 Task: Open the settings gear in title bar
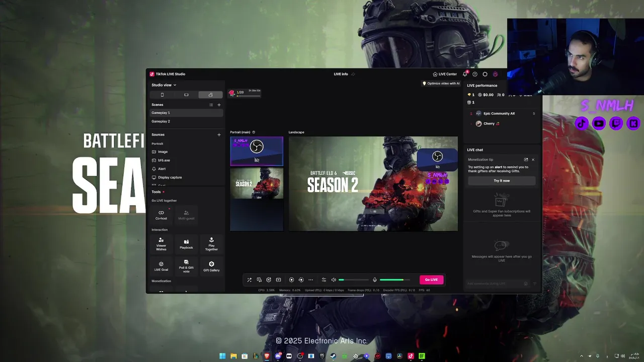[485, 74]
